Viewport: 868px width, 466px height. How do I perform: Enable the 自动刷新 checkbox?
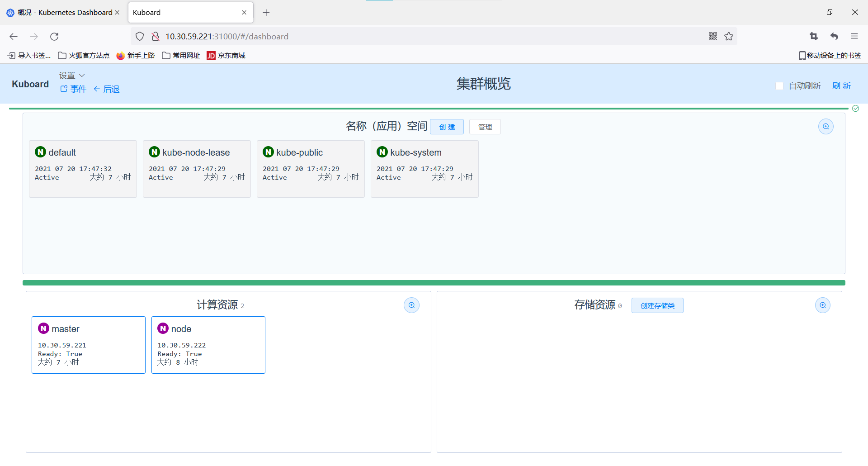pos(779,86)
